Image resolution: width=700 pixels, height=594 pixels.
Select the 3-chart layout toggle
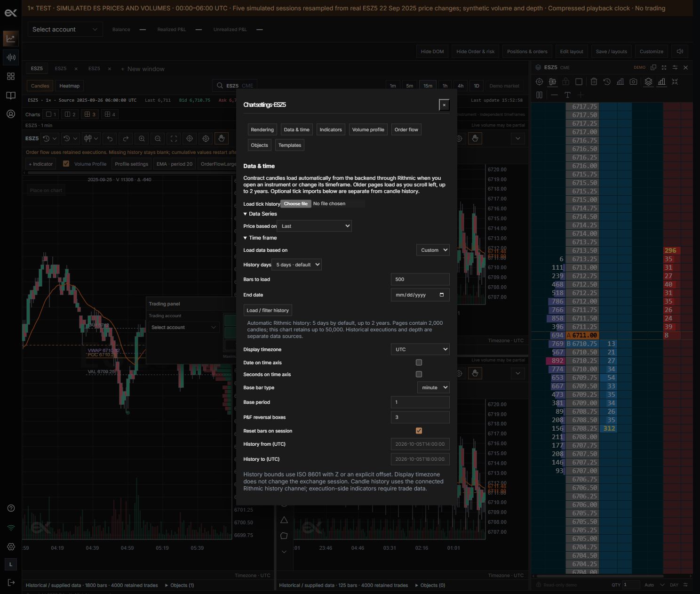[89, 114]
